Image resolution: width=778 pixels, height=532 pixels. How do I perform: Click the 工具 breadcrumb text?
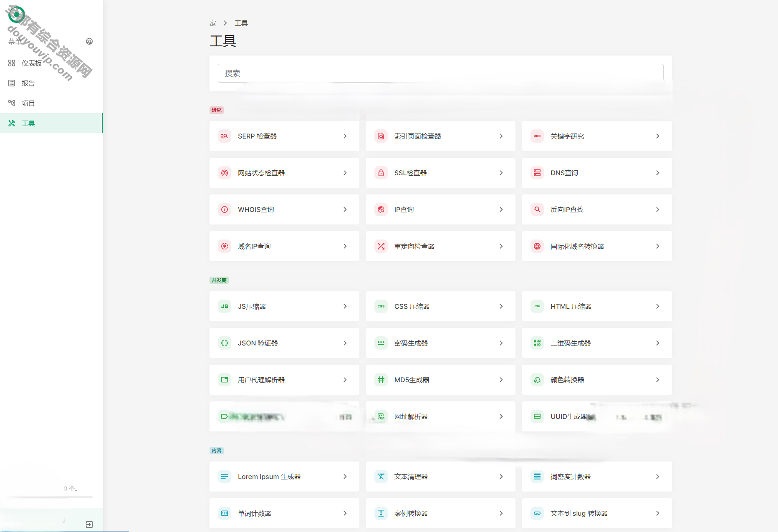click(x=241, y=23)
